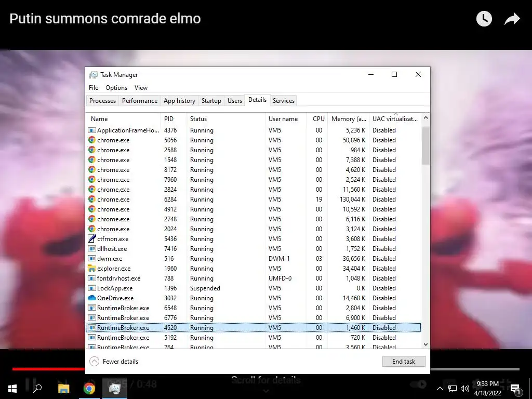
Task: Sort by the Name column header
Action: click(x=123, y=119)
